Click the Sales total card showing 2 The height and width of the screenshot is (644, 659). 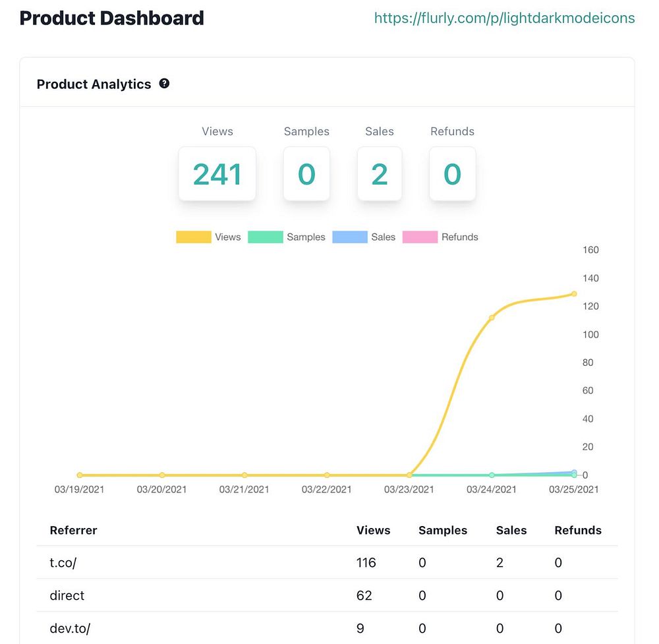[x=380, y=174]
